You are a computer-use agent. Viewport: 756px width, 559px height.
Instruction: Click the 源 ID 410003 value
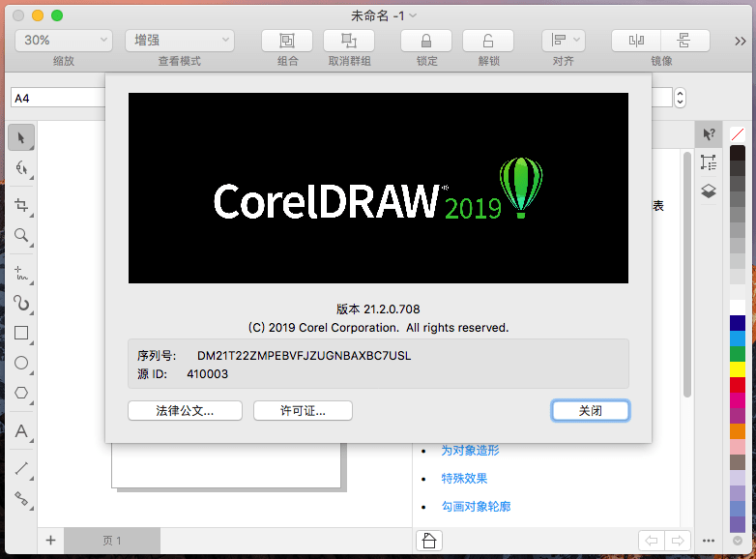coord(207,374)
